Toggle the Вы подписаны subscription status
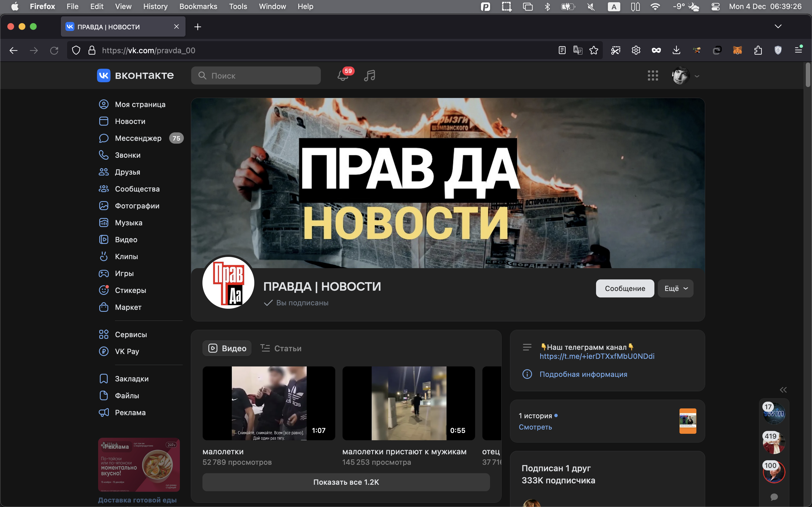Image resolution: width=812 pixels, height=507 pixels. click(x=296, y=303)
